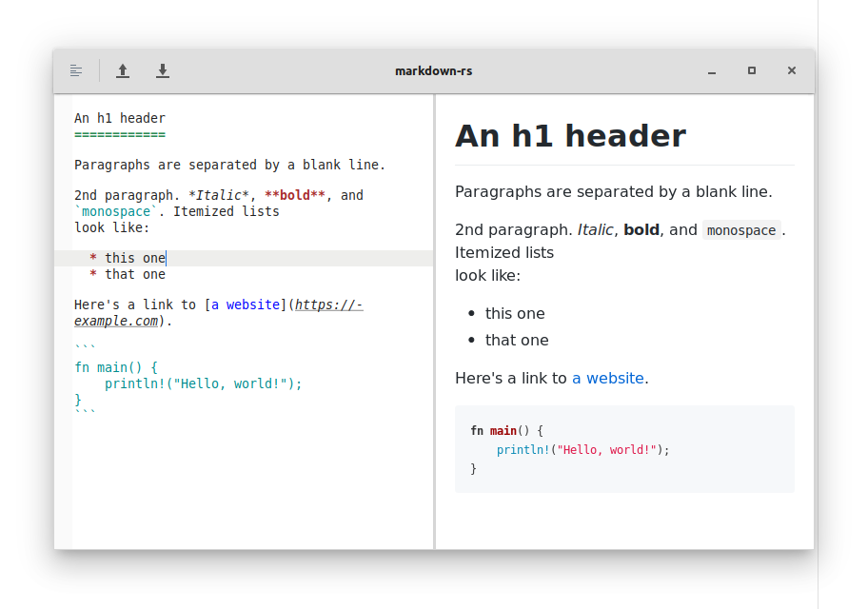Click the 'println!("Hello, world!");' editor line
Viewport: 868px width, 609px height.
[x=203, y=383]
